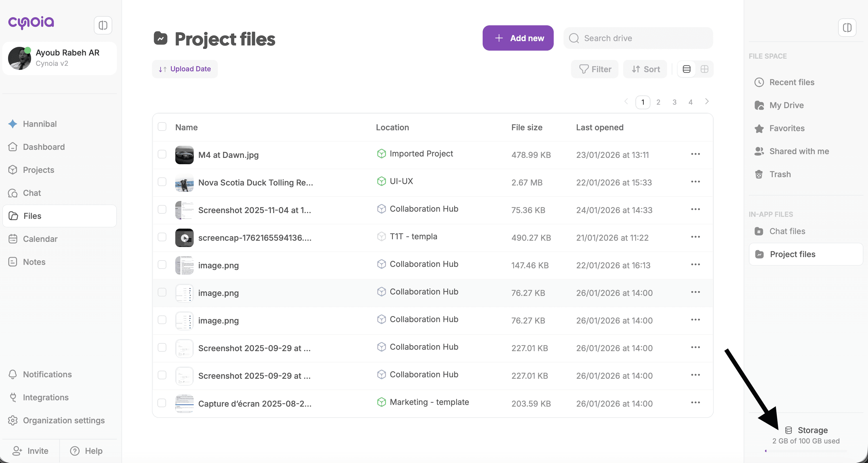Switch to list view layout
Image resolution: width=868 pixels, height=463 pixels.
(x=686, y=69)
